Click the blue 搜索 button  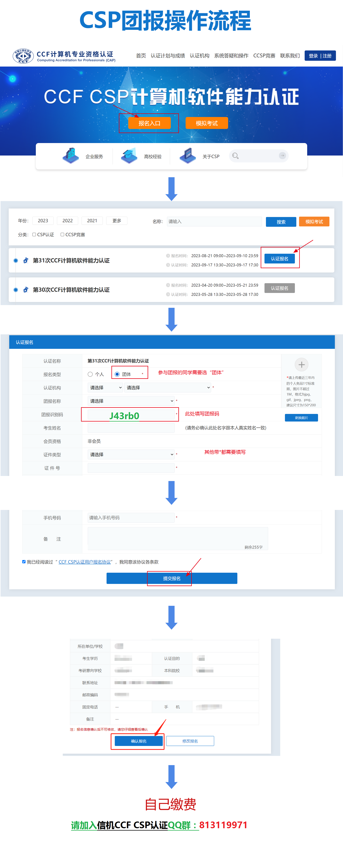coord(281,222)
